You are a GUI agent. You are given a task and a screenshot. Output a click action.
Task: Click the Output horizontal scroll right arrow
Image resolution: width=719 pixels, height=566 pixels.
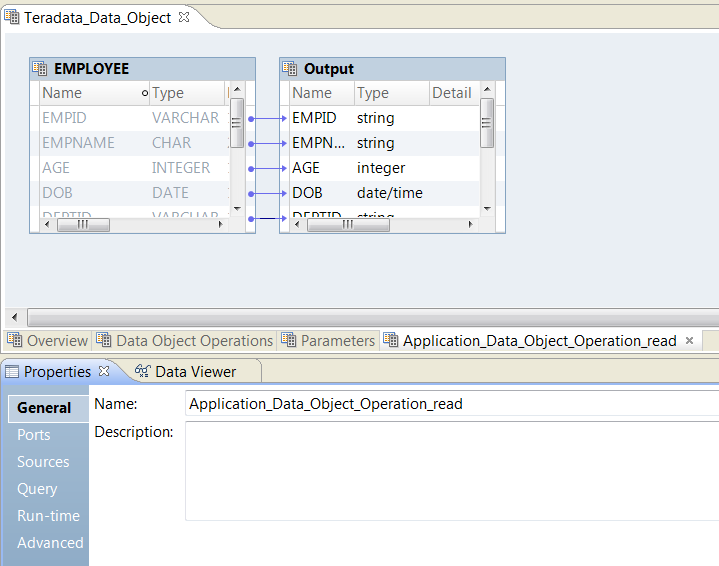[470, 224]
